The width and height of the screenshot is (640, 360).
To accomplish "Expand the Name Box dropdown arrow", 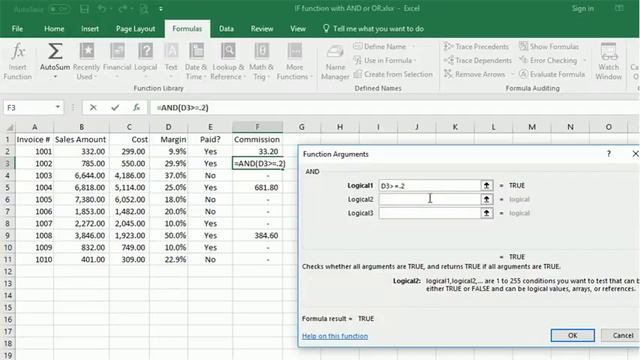I will 58,107.
